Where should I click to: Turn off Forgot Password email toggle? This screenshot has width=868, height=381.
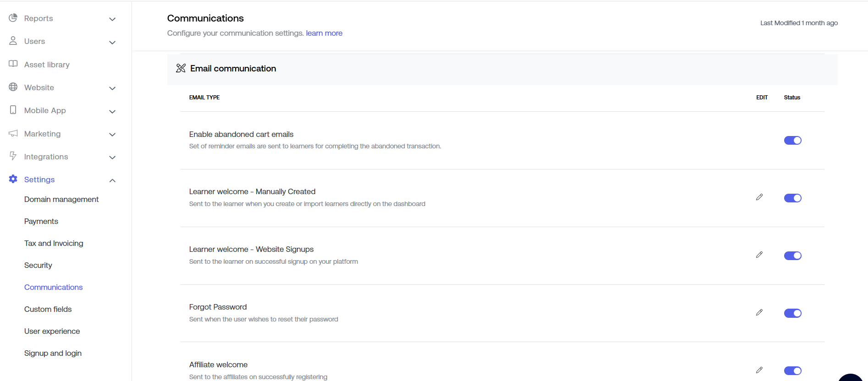click(x=792, y=313)
